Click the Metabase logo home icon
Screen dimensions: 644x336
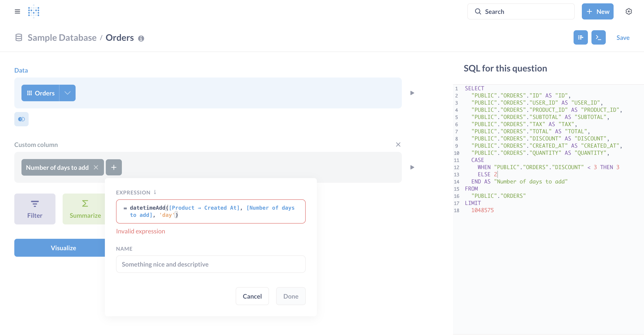[x=34, y=11]
